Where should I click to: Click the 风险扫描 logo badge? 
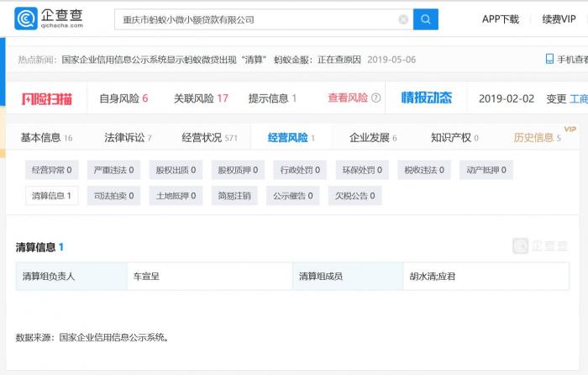[47, 99]
